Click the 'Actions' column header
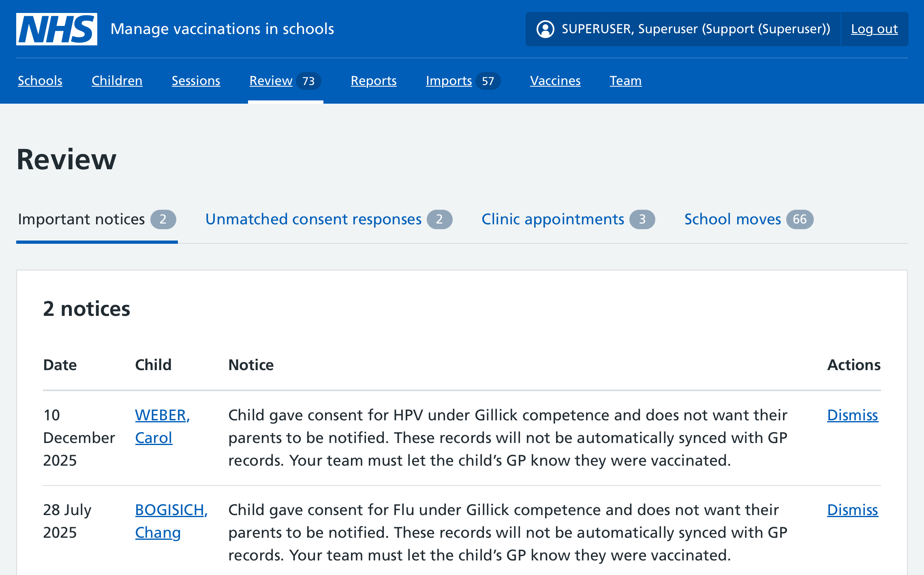The height and width of the screenshot is (575, 924). pos(854,365)
